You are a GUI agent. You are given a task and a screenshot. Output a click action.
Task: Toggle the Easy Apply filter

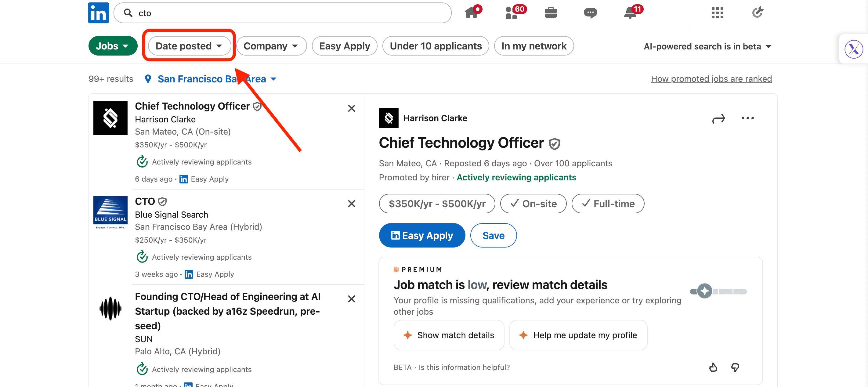344,46
